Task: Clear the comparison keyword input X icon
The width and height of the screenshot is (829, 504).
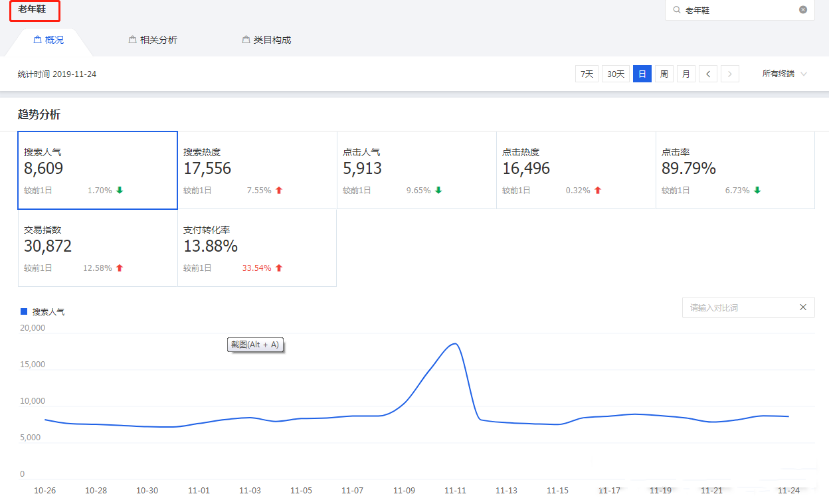Action: click(x=803, y=307)
